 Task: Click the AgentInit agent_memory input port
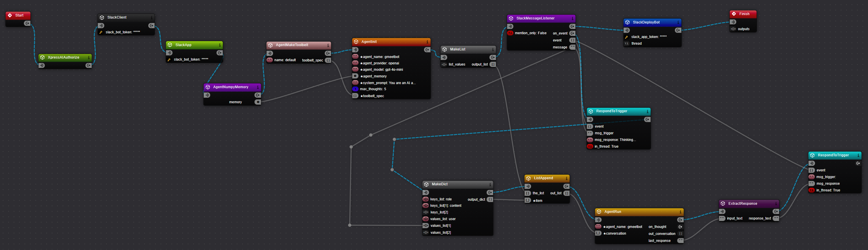click(355, 76)
